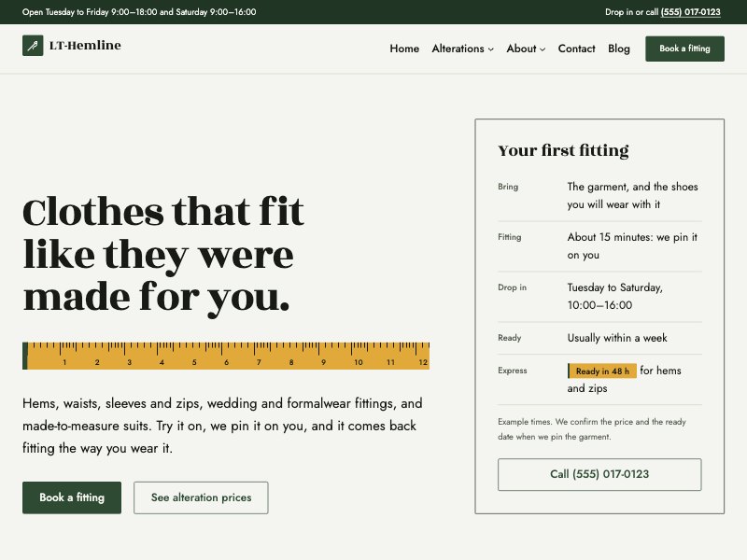This screenshot has height=560, width=747.
Task: Click the garment and shoes Bring text
Action: click(632, 195)
